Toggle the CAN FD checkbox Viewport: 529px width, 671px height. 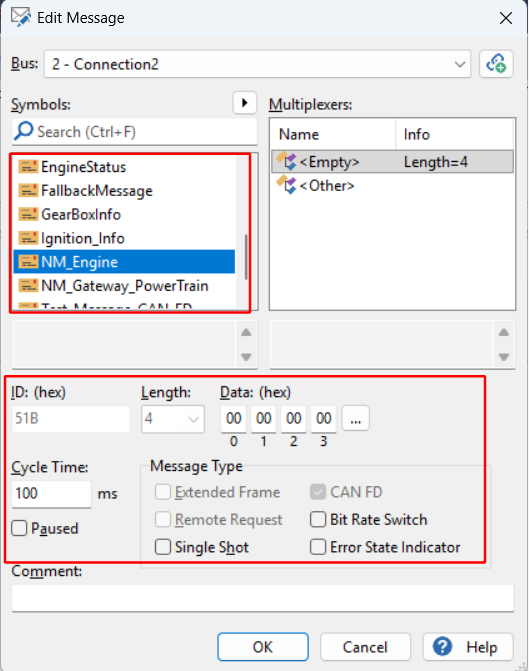click(x=318, y=492)
